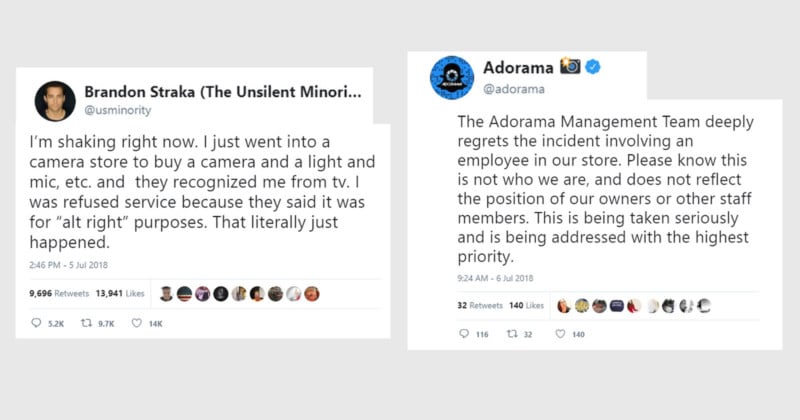Image resolution: width=800 pixels, height=420 pixels.
Task: Like Brandon Straka's tweet
Action: (137, 323)
